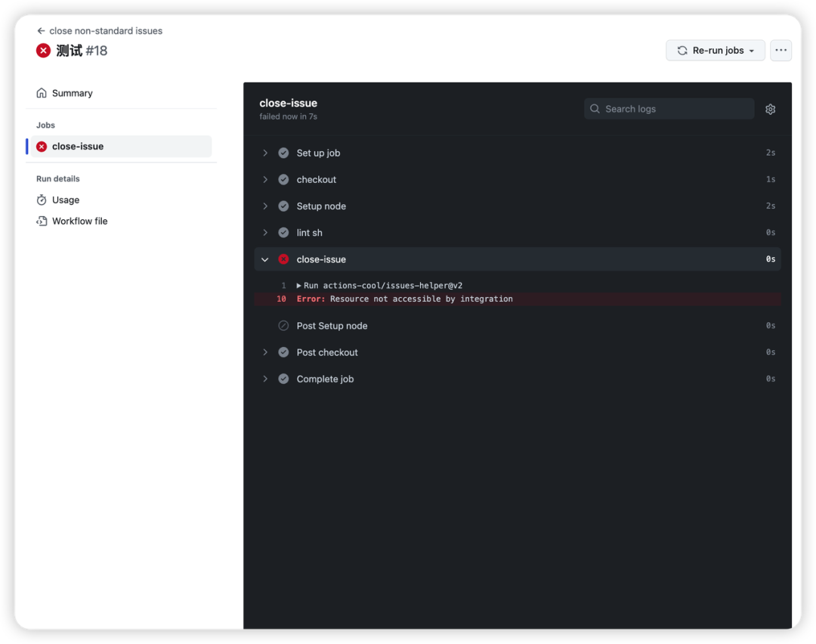Click the success check icon for Setup node
Viewport: 816px width, 644px height.
[x=283, y=206]
